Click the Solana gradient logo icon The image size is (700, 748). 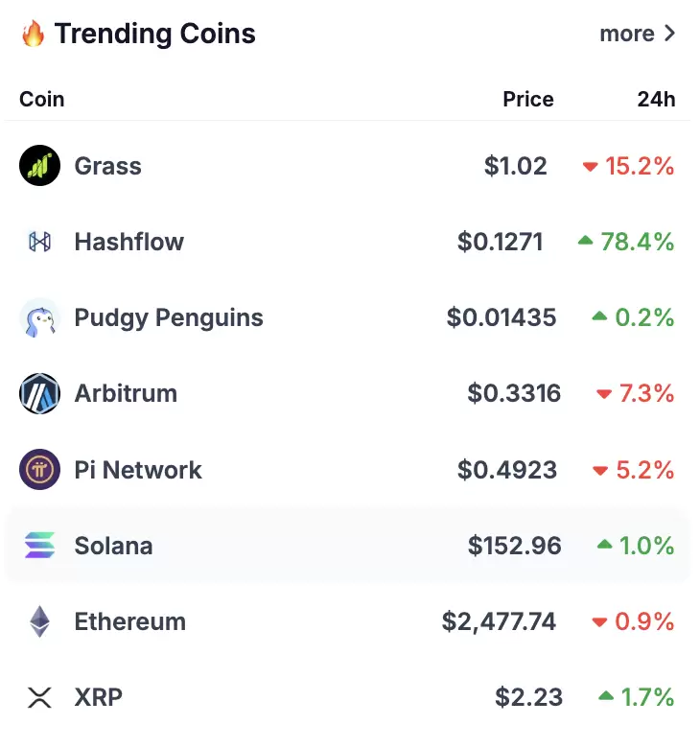(x=39, y=546)
